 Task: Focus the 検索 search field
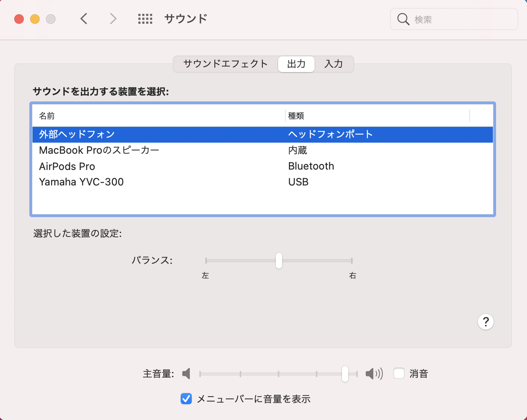point(454,19)
